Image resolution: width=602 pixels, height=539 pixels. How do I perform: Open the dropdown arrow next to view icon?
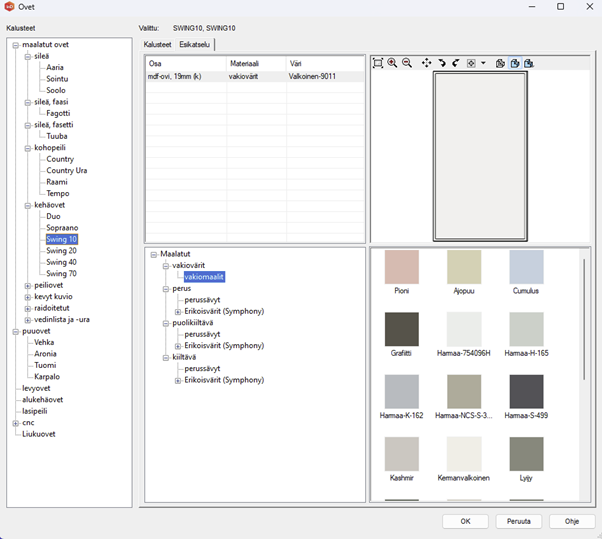click(x=484, y=63)
